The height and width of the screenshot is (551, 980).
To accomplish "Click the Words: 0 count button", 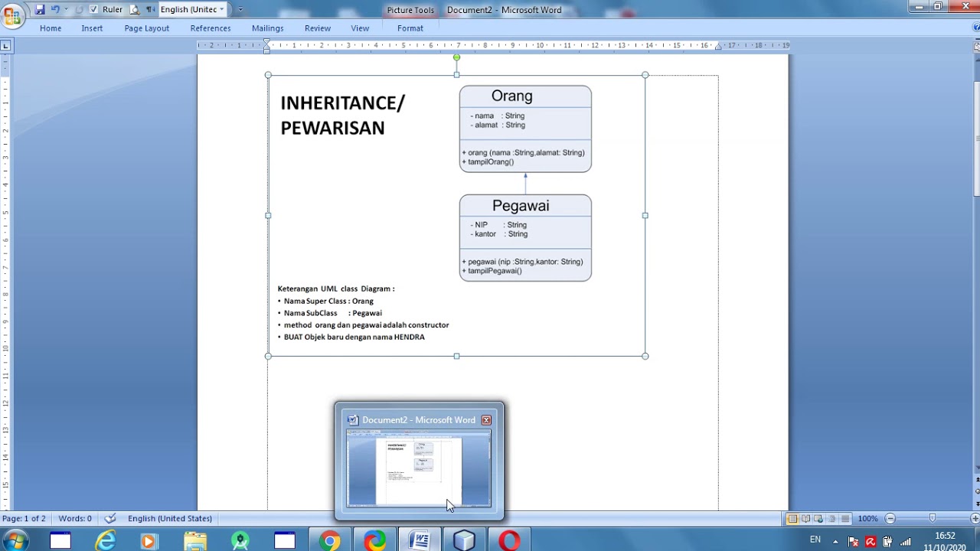I will click(x=75, y=518).
